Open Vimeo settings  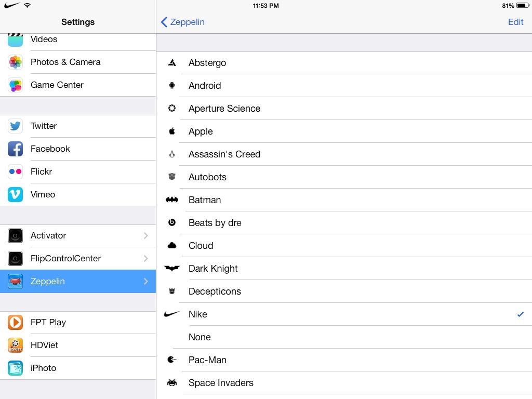(78, 194)
